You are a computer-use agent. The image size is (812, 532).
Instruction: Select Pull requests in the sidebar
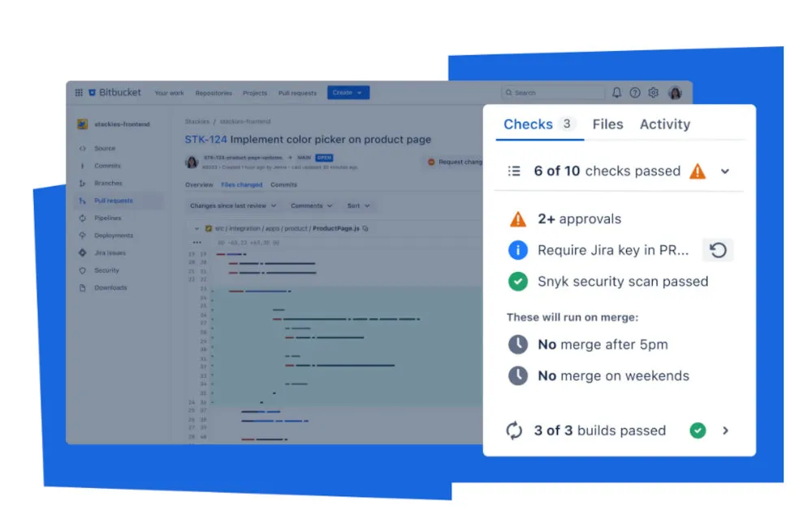119,201
